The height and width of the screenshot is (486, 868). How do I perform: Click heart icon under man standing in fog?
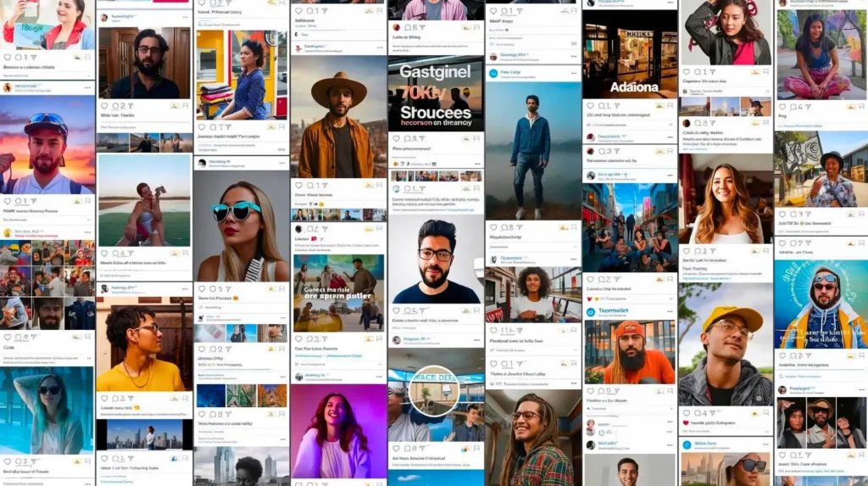(x=492, y=227)
